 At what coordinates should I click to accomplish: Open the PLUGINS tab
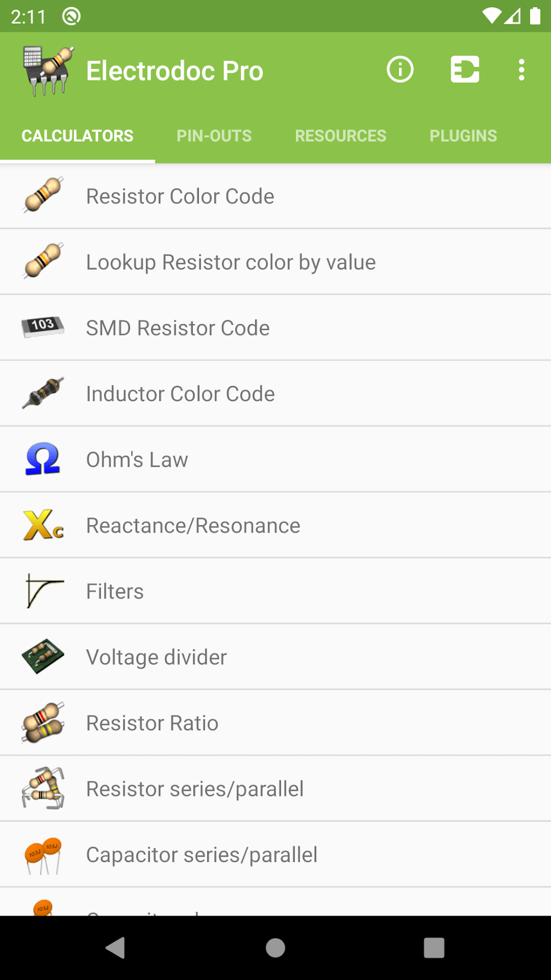coord(463,136)
